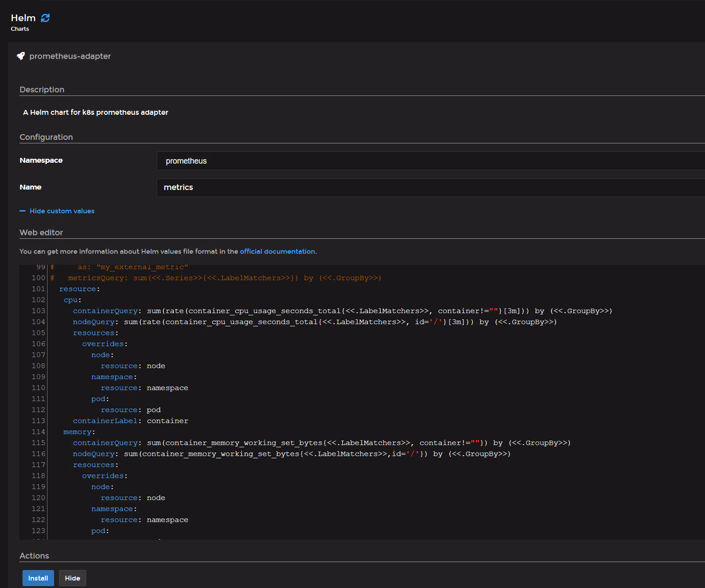Click line number 120 in editor gutter
Screen dimensions: 705x588
pyautogui.click(x=38, y=498)
